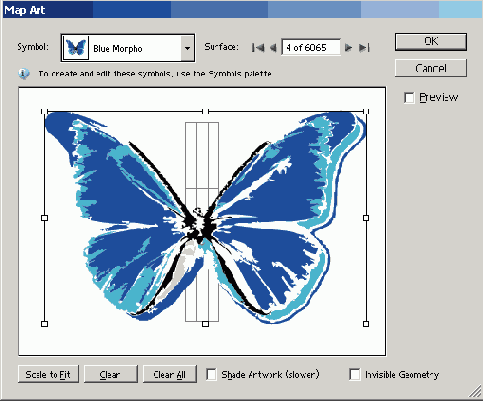Click Blue Morpho symbol thumbnail icon
Viewport: 483px width, 401px height.
coord(76,48)
